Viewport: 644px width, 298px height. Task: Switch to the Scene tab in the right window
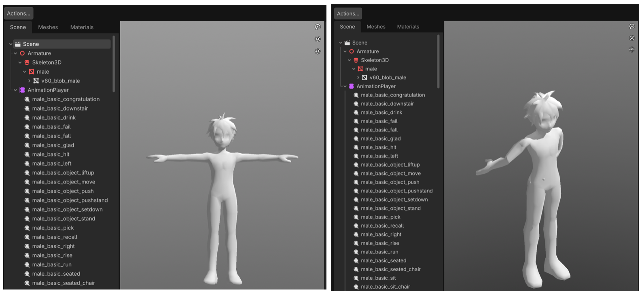tap(347, 27)
